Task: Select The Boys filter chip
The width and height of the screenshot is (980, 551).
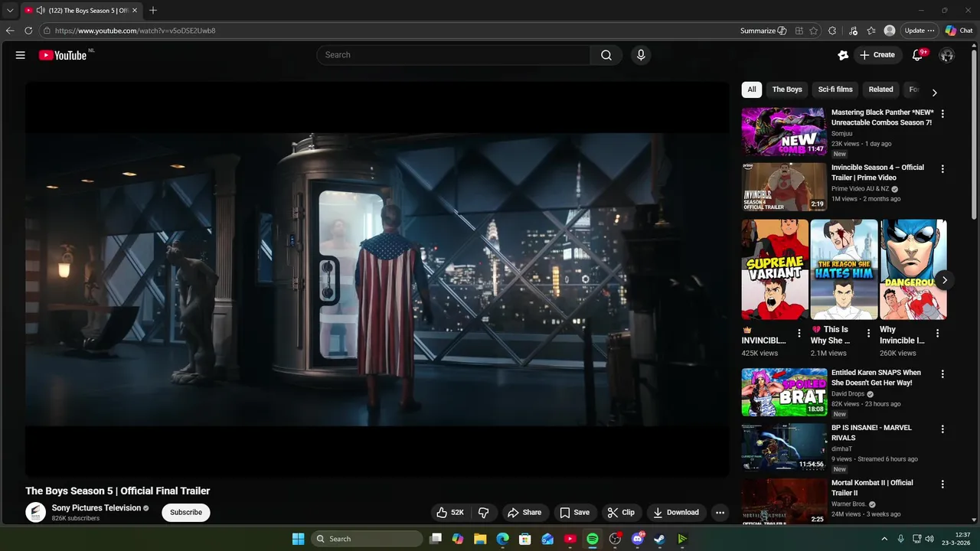Action: pyautogui.click(x=787, y=90)
